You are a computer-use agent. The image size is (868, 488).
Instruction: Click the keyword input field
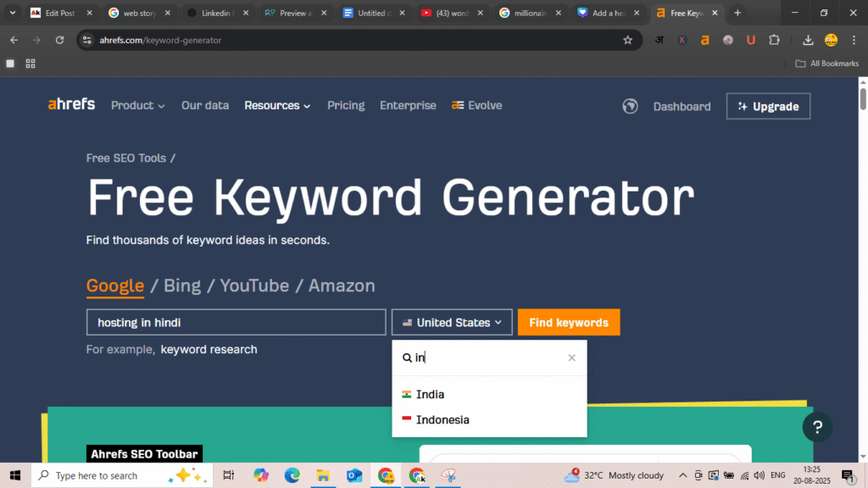(x=236, y=323)
